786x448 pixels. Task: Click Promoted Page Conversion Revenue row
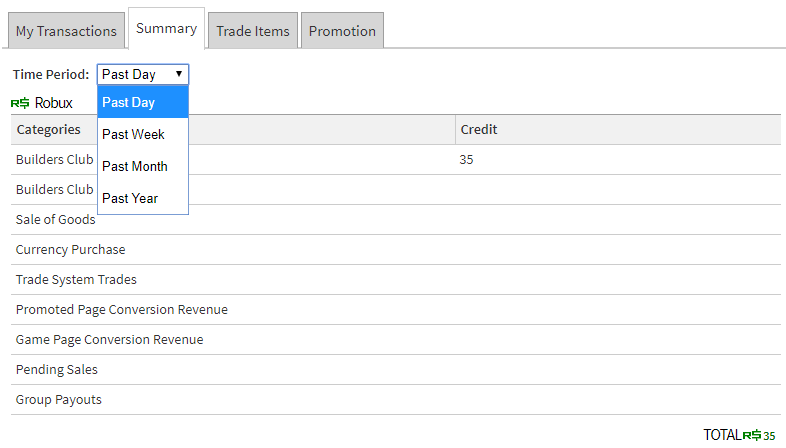pos(396,310)
